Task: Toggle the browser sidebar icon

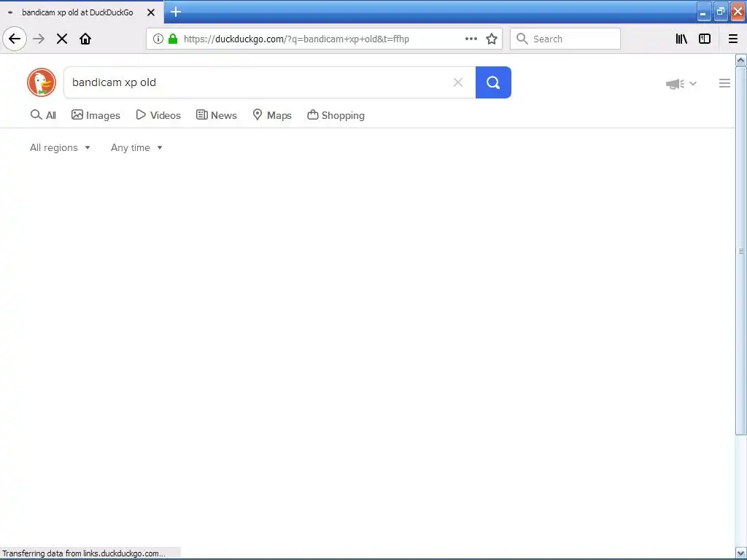Action: tap(705, 39)
